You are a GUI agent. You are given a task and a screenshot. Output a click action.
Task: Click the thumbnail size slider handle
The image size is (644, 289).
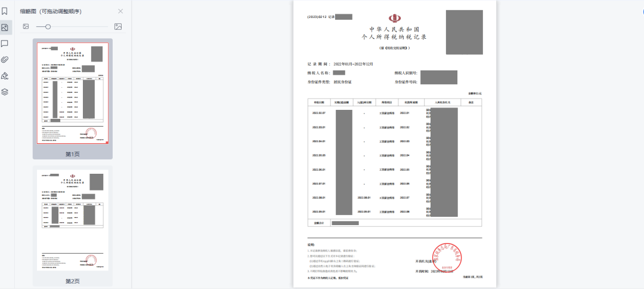point(48,27)
